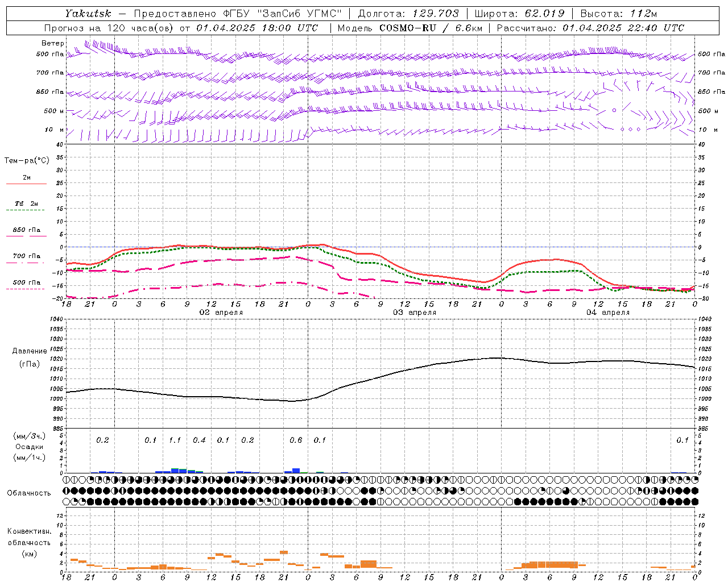Select the "Тем-ра(°C)" temperature label
This screenshot has height=582, width=728.
point(27,161)
